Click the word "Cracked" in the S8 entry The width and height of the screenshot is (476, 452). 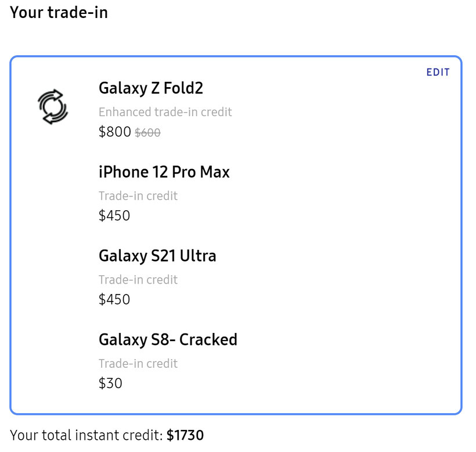[x=208, y=339]
